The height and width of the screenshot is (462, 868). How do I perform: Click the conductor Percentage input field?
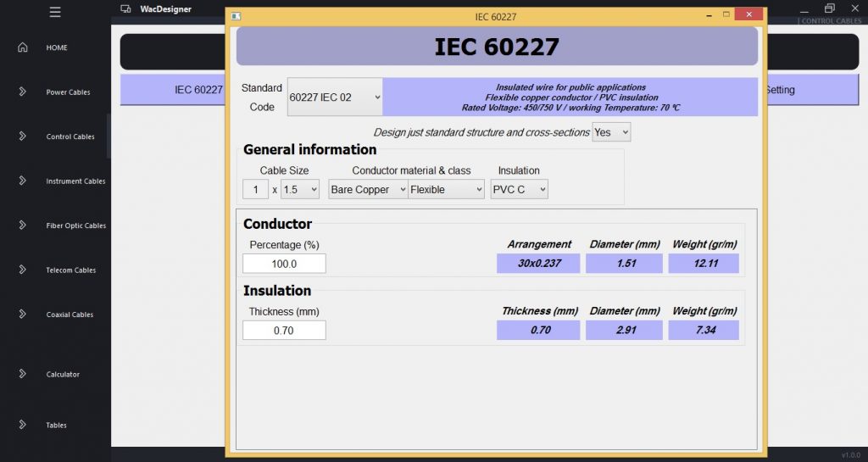click(284, 264)
